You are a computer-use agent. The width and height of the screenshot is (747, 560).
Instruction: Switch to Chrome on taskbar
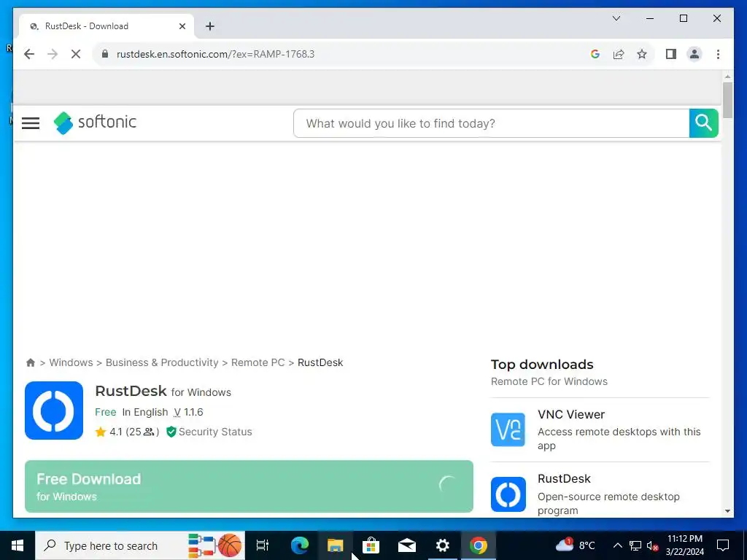point(479,545)
